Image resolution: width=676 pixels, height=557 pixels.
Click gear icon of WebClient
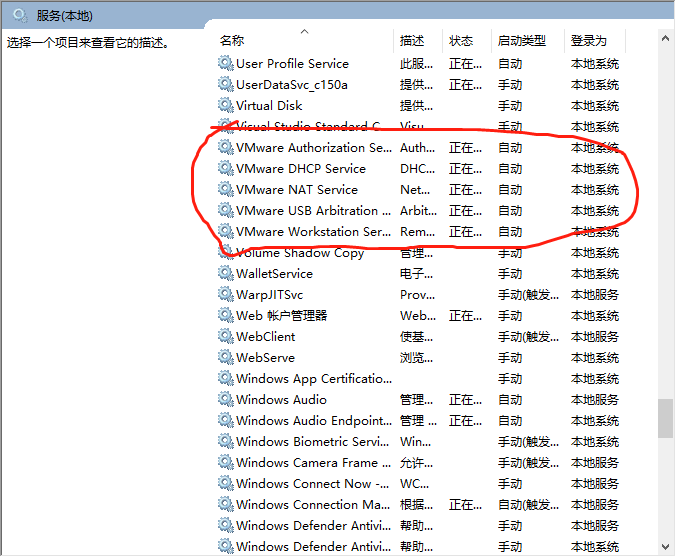pyautogui.click(x=225, y=336)
